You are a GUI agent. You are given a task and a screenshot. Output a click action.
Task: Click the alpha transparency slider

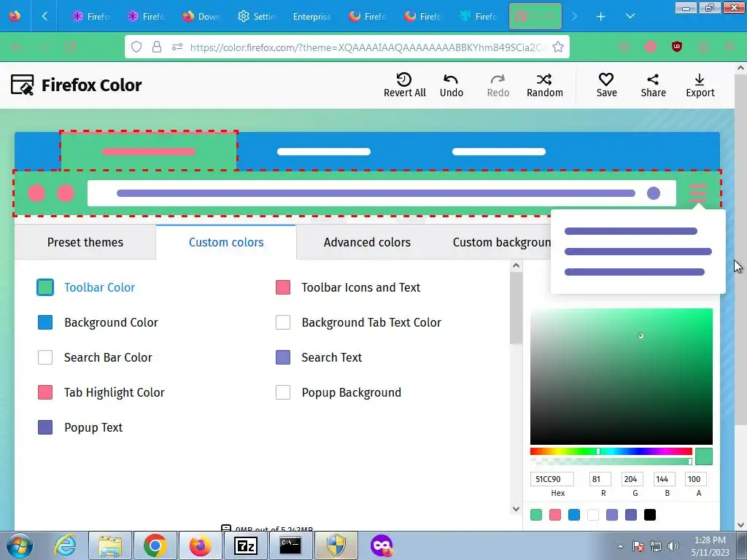[x=611, y=461]
